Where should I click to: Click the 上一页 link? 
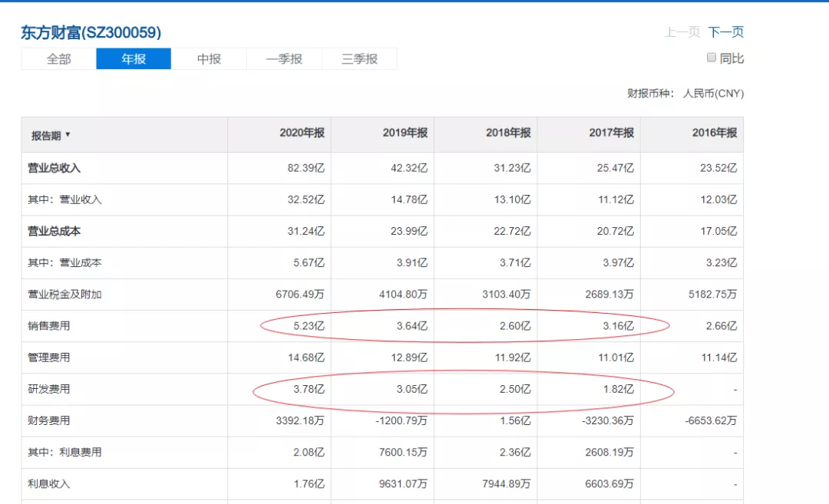click(682, 32)
